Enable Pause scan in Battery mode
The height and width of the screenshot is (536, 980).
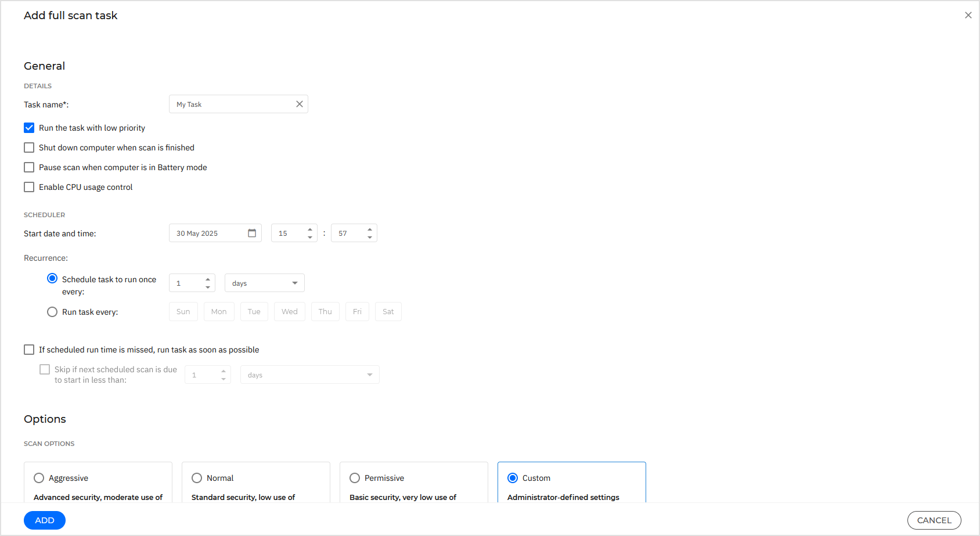click(x=29, y=167)
